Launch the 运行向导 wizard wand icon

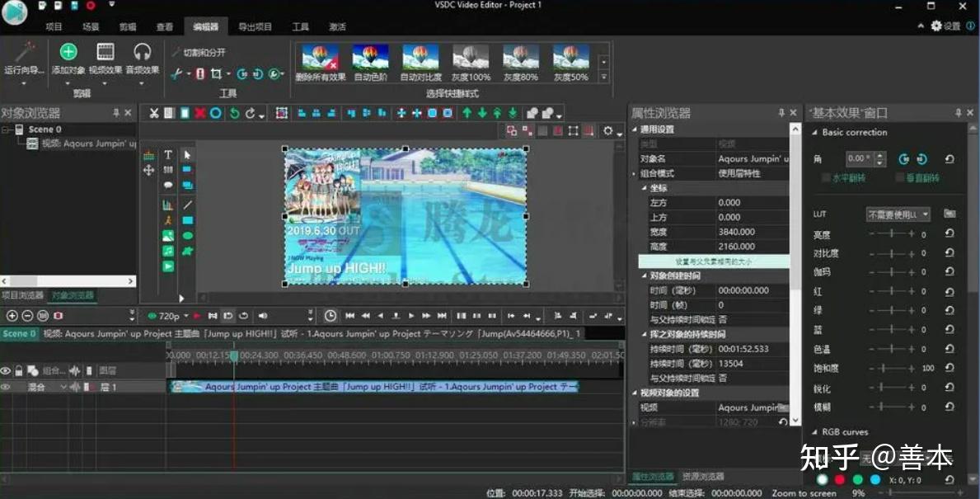25,52
